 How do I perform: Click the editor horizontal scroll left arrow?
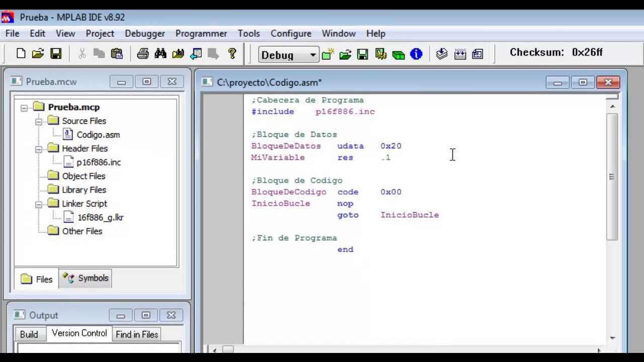(215, 350)
